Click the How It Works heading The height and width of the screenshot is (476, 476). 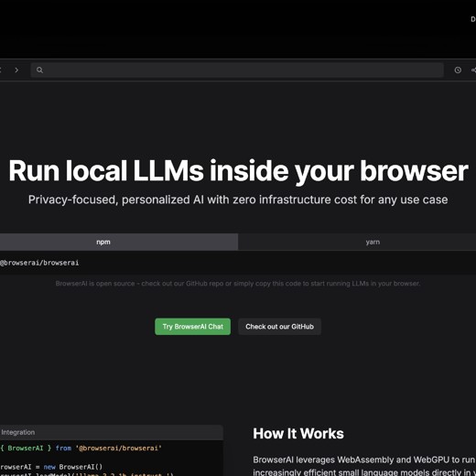coord(298,434)
